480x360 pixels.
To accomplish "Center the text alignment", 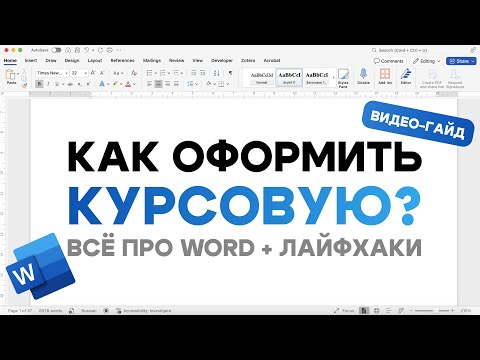I will [x=158, y=84].
